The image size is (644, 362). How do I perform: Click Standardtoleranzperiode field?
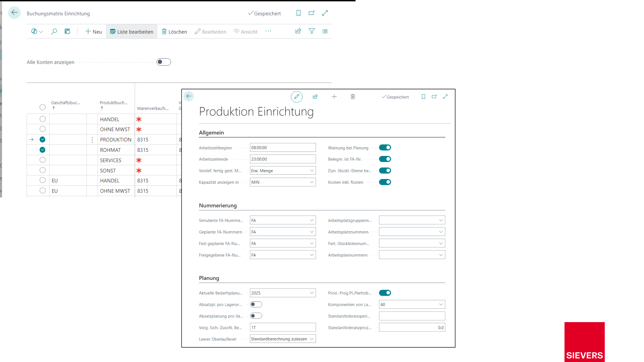[412, 316]
